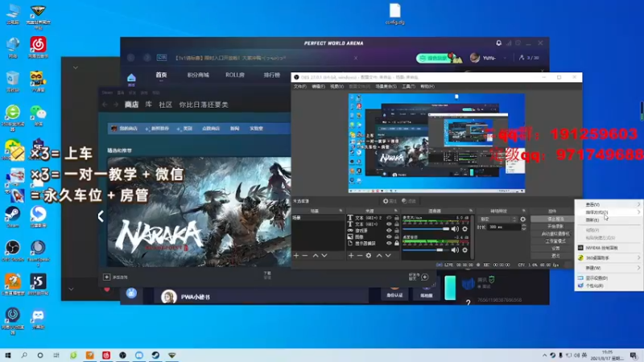
Task: Toggle lock on 文本 (GDI+) 2 source
Action: pyautogui.click(x=396, y=217)
